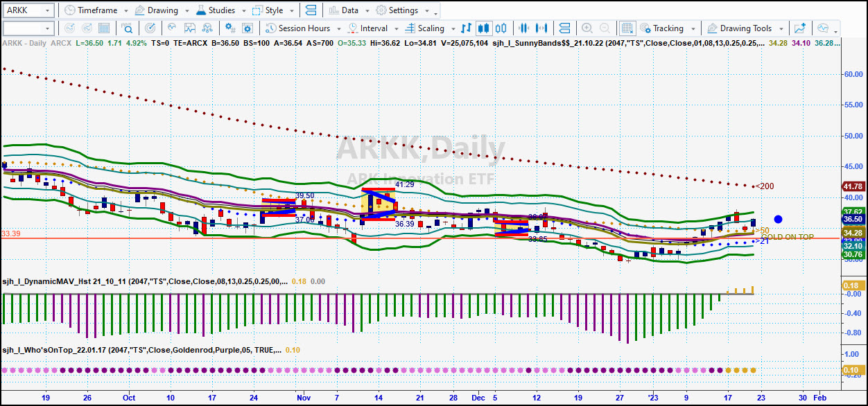Click the magnifier search symbol icon
Viewport: 868px width, 406px height.
tap(128, 28)
